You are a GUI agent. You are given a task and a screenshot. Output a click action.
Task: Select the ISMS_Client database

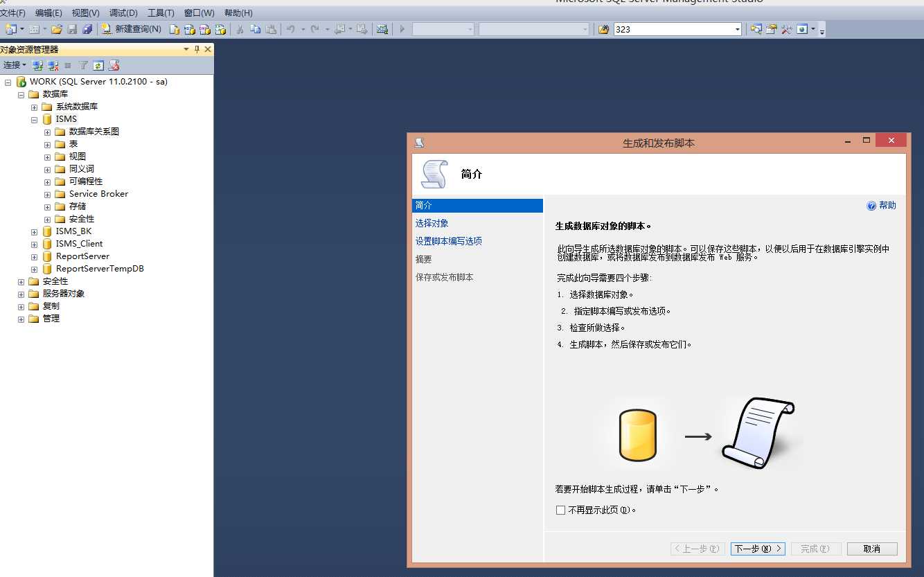pyautogui.click(x=79, y=244)
